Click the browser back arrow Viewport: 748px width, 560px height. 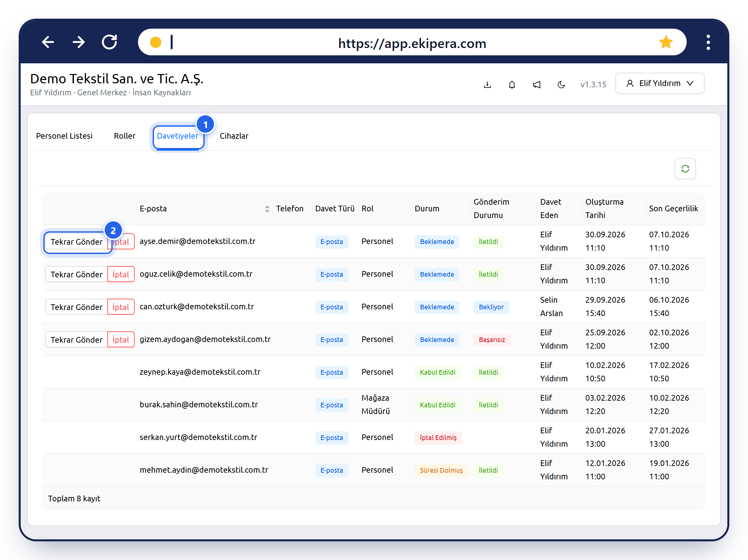tap(48, 42)
